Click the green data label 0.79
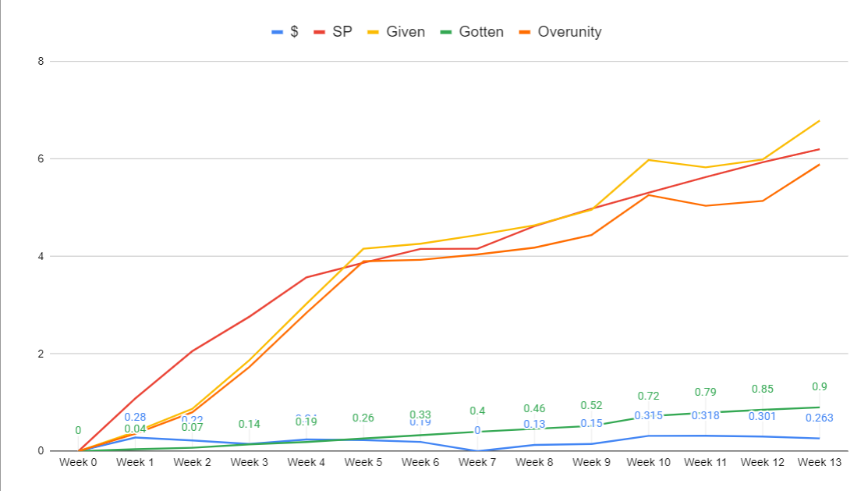This screenshot has height=491, width=868. pyautogui.click(x=705, y=393)
